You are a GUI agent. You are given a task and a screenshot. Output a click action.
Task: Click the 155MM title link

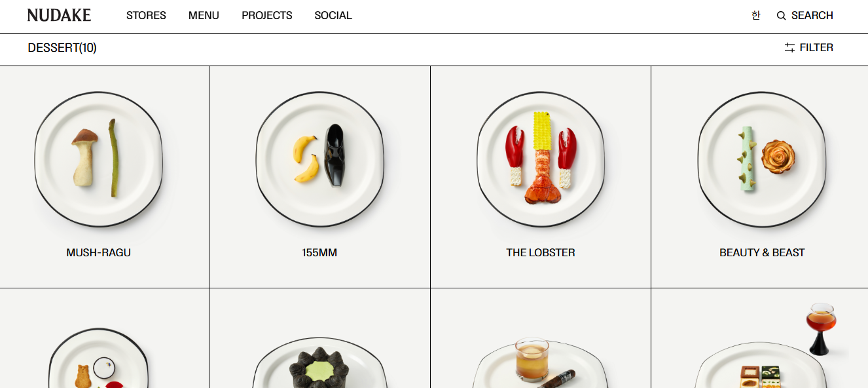[319, 252]
